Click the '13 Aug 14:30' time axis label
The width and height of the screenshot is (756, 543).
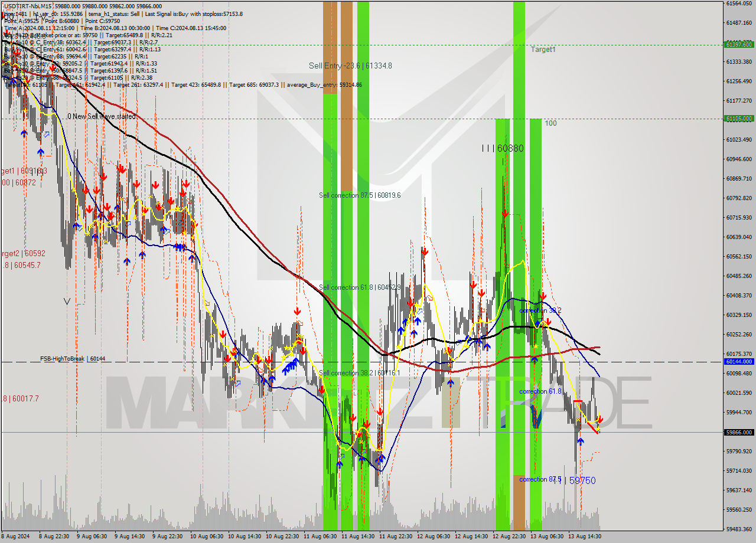coord(585,537)
